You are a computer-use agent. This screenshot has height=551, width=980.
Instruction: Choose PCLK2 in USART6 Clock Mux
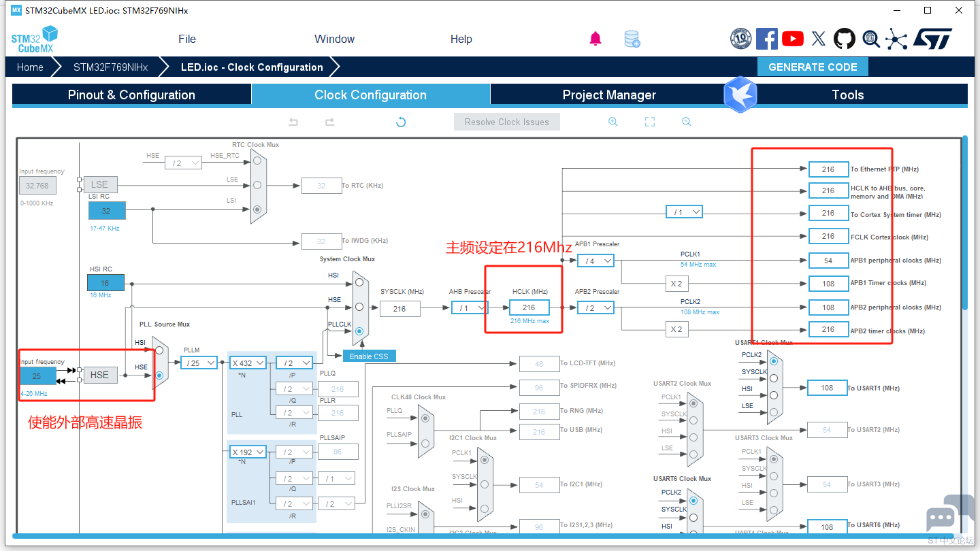click(693, 501)
